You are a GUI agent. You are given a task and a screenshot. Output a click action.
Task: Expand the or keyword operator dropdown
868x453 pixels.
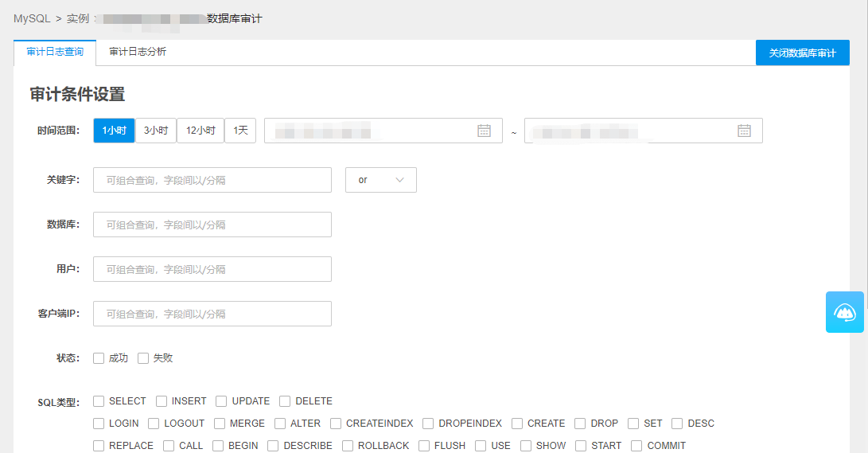pyautogui.click(x=380, y=180)
